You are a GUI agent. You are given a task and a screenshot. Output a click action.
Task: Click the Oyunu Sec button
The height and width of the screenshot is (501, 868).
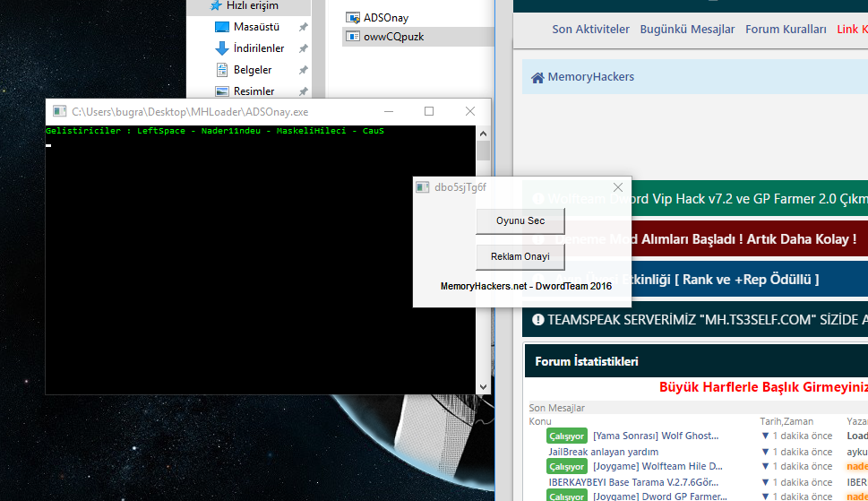tap(520, 220)
